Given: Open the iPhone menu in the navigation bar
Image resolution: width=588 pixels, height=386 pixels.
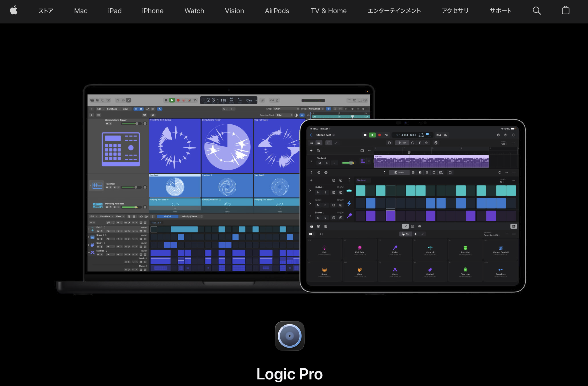Looking at the screenshot, I should point(153,11).
